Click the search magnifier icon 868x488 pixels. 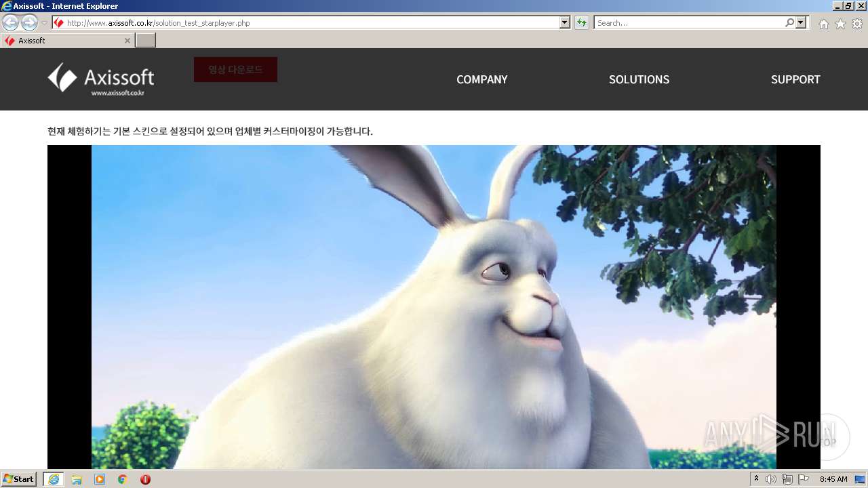(x=789, y=23)
